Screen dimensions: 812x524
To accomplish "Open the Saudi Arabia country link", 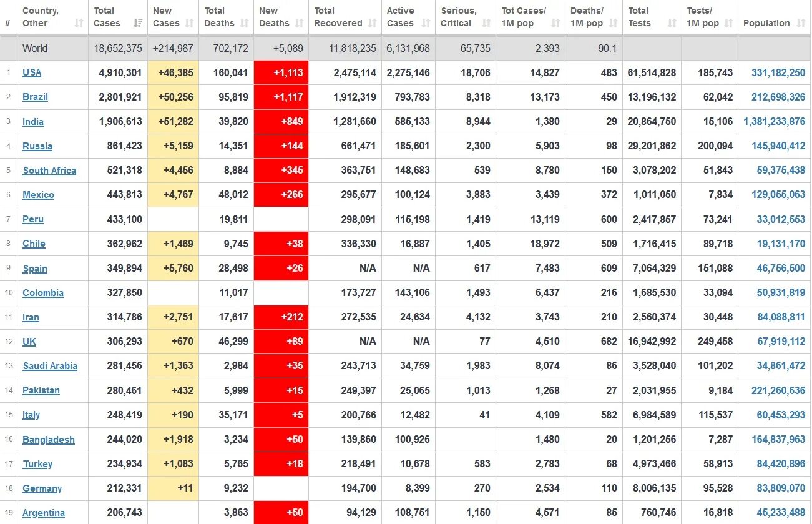I will [x=50, y=366].
